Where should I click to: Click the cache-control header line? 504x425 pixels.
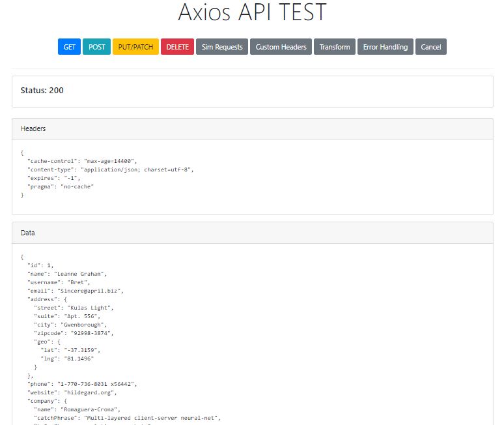coord(82,161)
